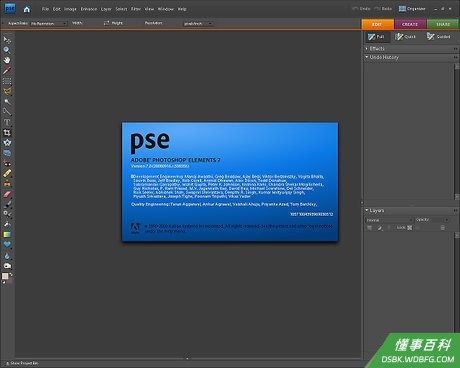Image resolution: width=460 pixels, height=368 pixels.
Task: Collapse the Undo History panel
Action: point(367,57)
